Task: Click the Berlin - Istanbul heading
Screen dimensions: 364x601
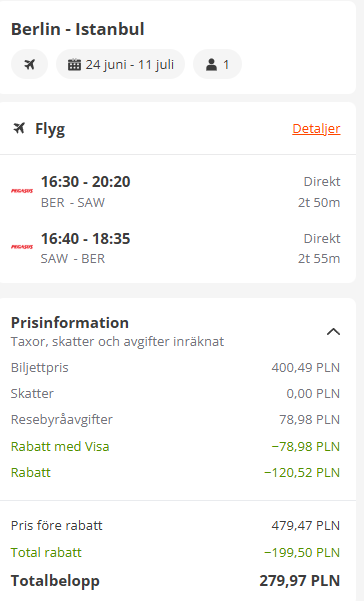Action: tap(78, 29)
